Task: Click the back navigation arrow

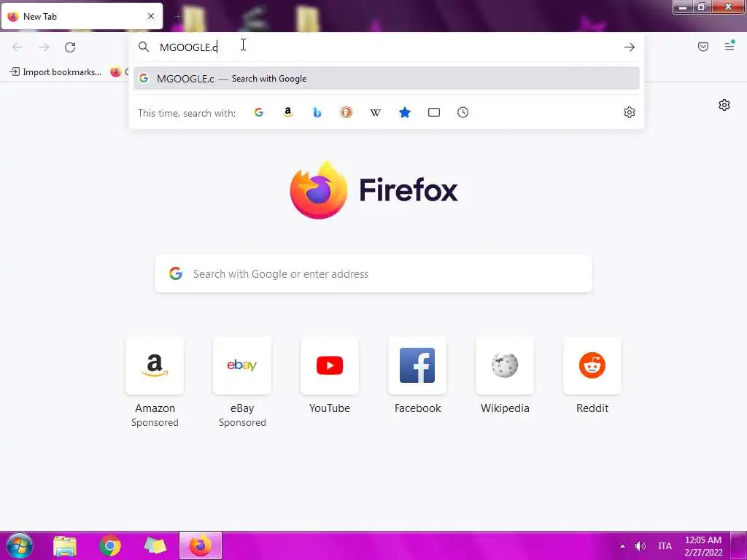Action: tap(18, 47)
